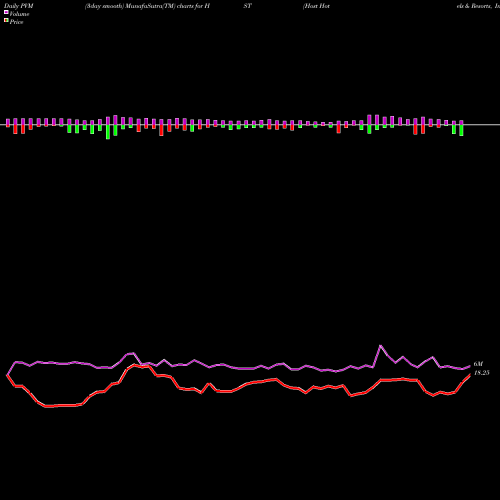Click the 'Host Hot' company name text
The width and height of the screenshot is (500, 500).
click(316, 6)
